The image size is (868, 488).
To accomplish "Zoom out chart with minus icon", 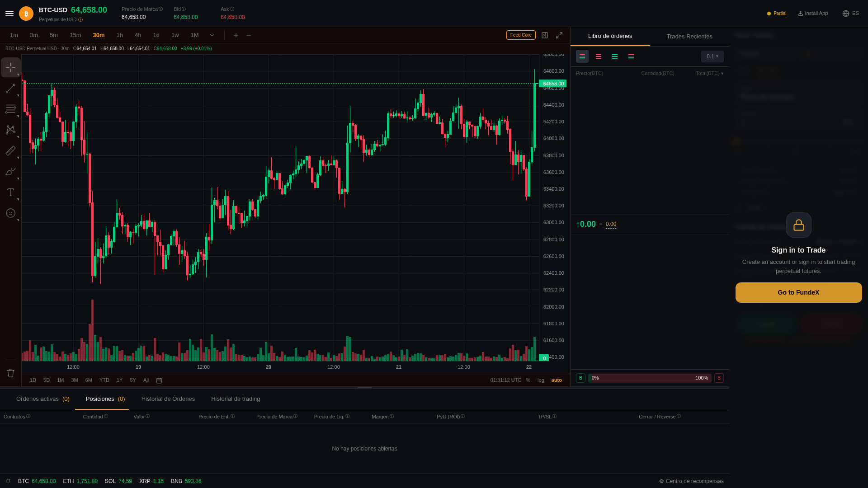I will (x=249, y=35).
